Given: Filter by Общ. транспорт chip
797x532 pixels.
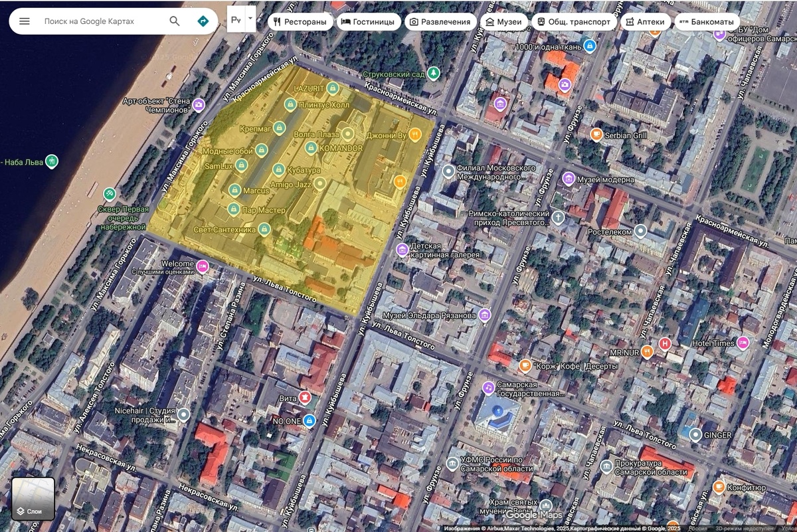Looking at the screenshot, I should pos(574,21).
